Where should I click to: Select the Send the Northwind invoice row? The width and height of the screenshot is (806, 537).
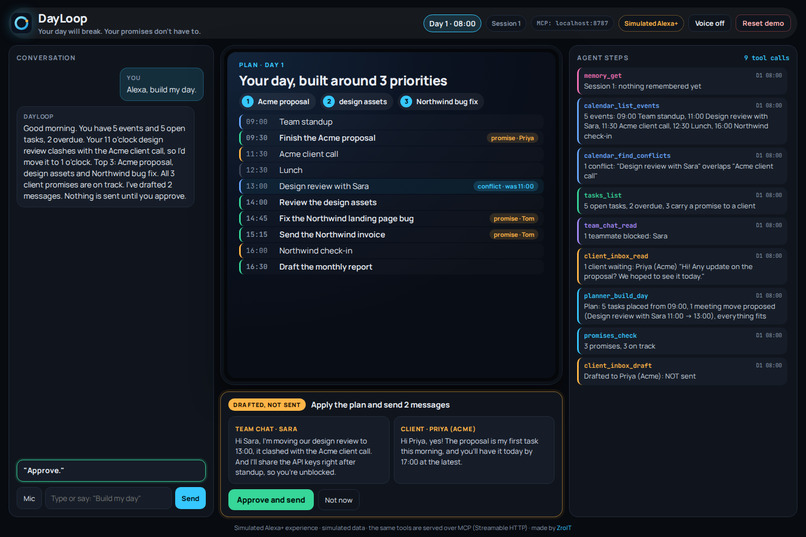click(391, 234)
